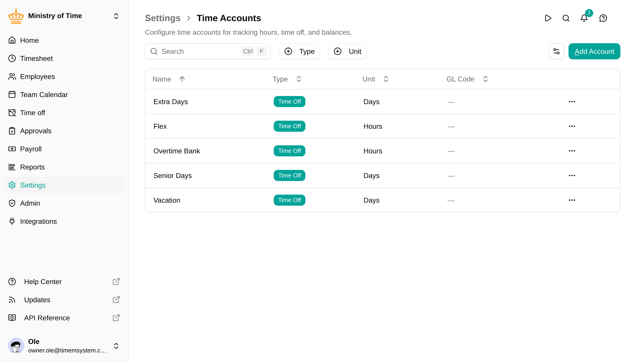Click API Reference external link icon
644x362 pixels.
click(x=116, y=318)
